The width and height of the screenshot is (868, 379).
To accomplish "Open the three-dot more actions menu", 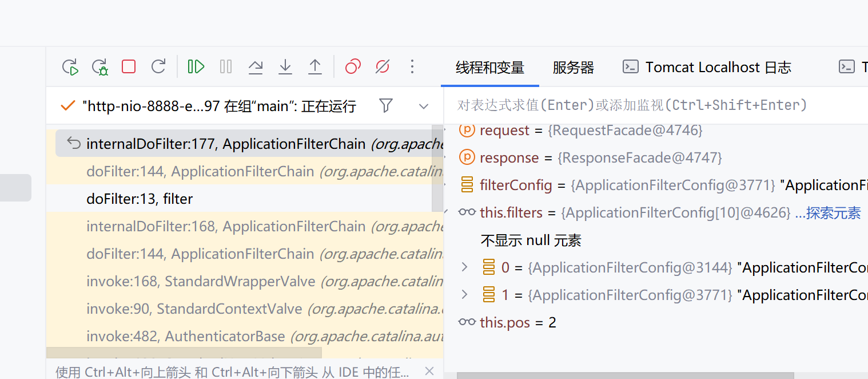I will [412, 67].
